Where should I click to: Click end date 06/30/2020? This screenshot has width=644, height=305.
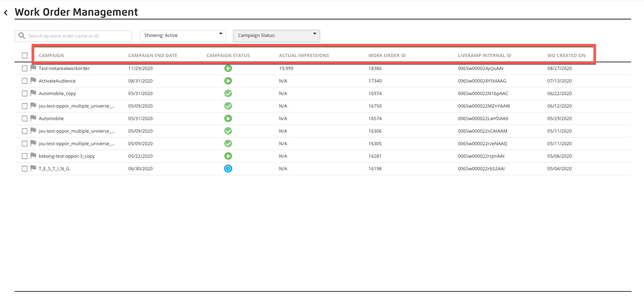pos(140,169)
